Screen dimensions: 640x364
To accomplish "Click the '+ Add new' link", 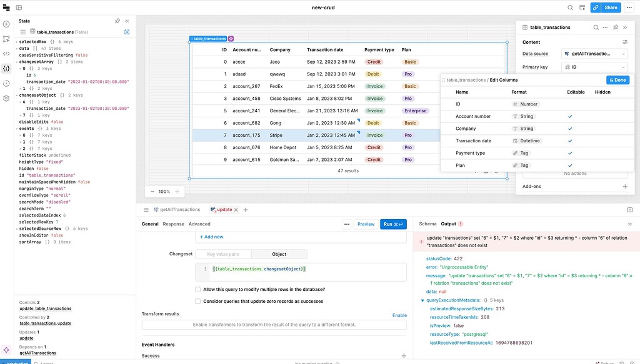I will [x=211, y=237].
